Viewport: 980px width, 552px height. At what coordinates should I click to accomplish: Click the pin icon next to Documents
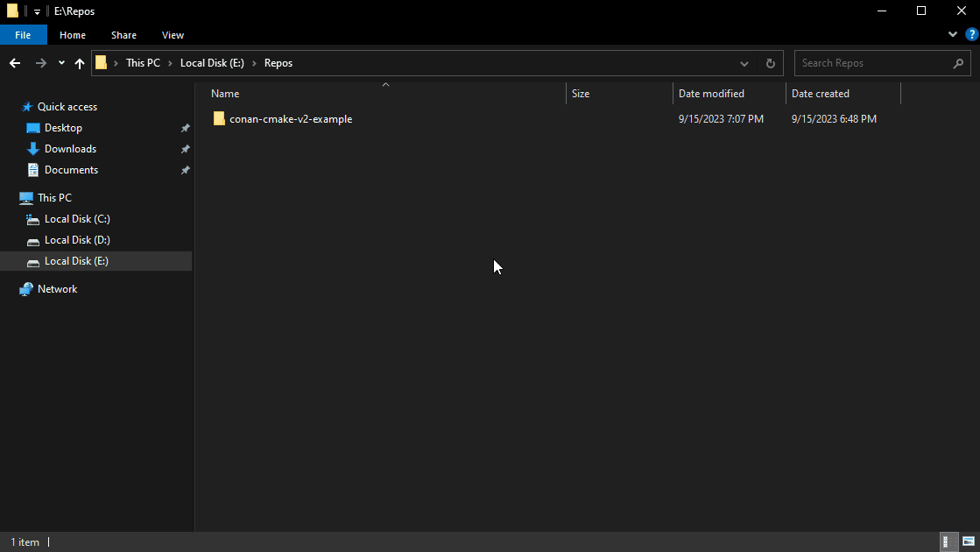[x=185, y=171]
